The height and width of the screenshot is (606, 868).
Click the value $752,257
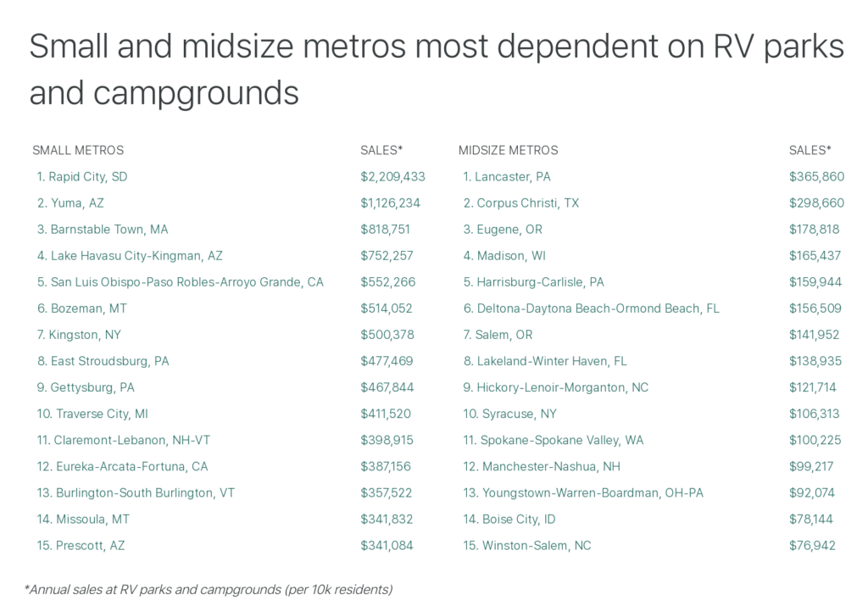point(387,256)
